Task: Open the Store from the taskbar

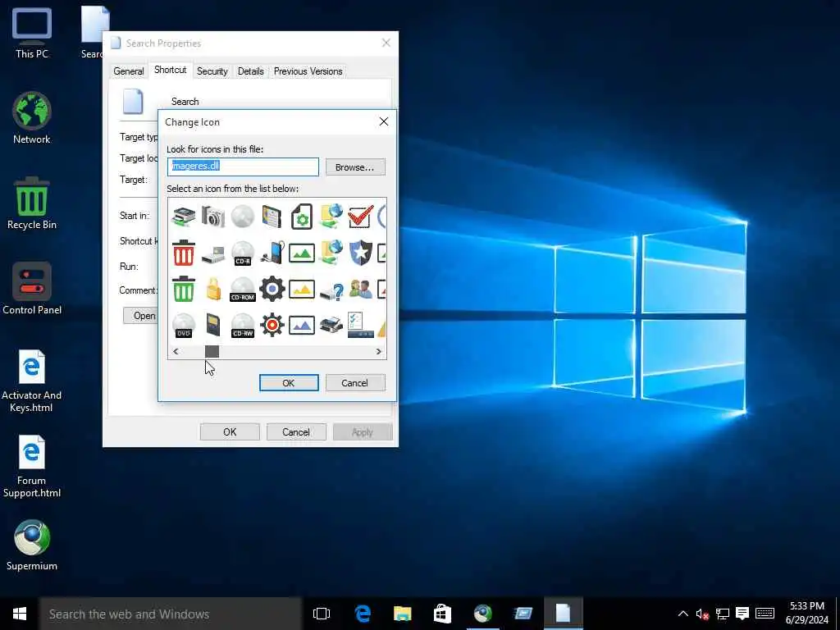Action: pos(442,614)
